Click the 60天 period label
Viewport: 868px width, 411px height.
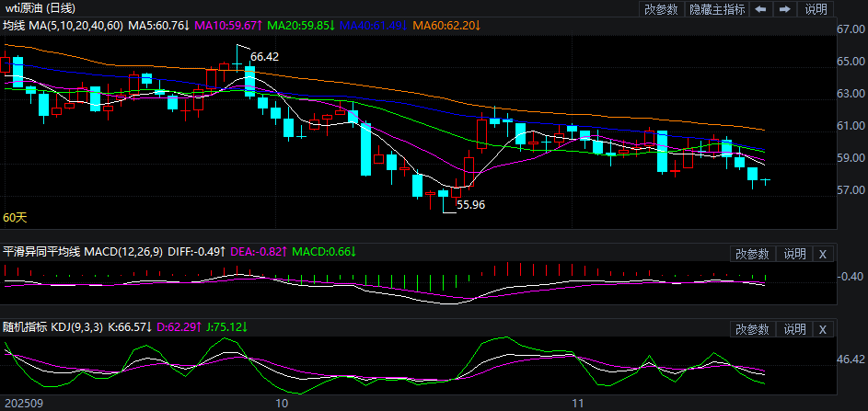pyautogui.click(x=15, y=218)
